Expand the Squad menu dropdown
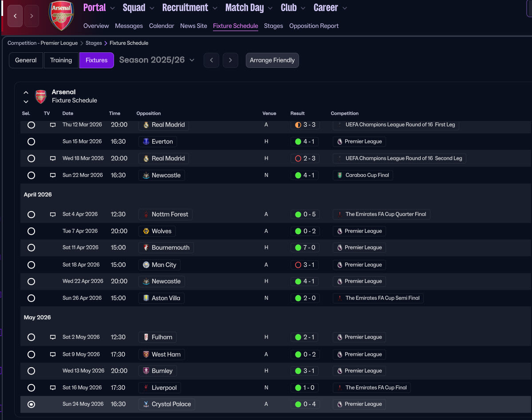 [138, 8]
